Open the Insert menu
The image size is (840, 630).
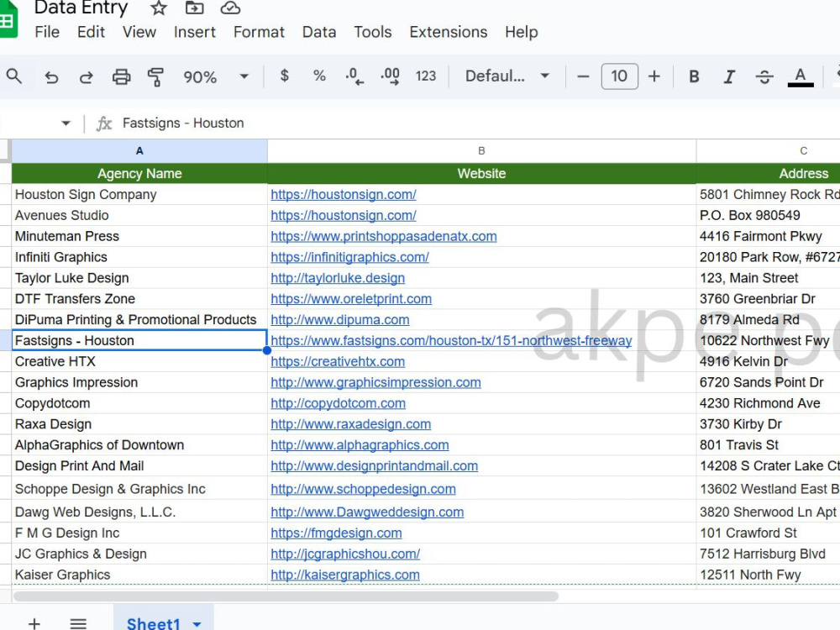tap(195, 32)
